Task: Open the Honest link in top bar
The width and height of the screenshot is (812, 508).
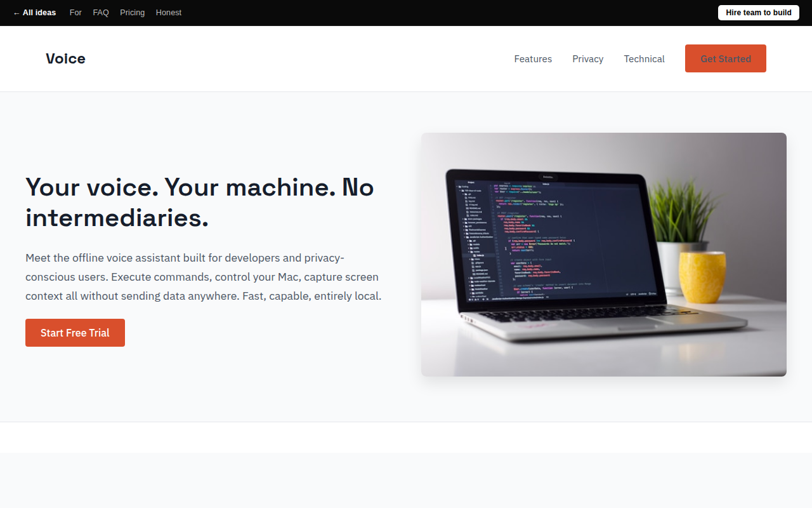Action: pyautogui.click(x=169, y=13)
